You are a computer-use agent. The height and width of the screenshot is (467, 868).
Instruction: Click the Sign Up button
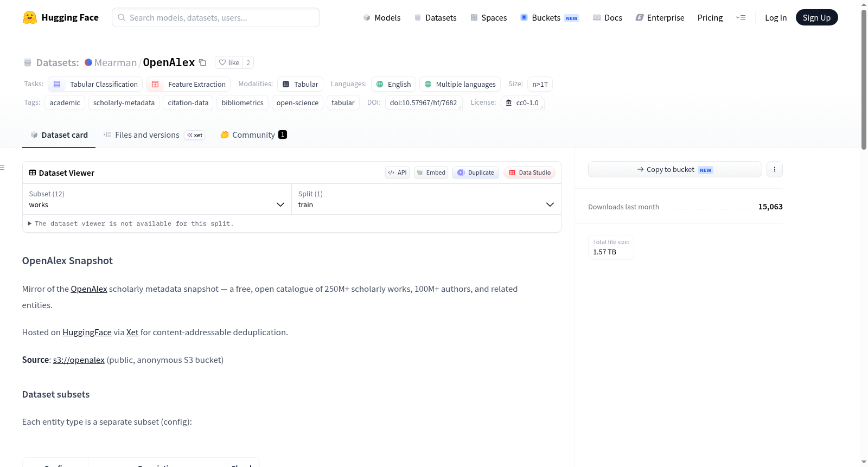(816, 17)
